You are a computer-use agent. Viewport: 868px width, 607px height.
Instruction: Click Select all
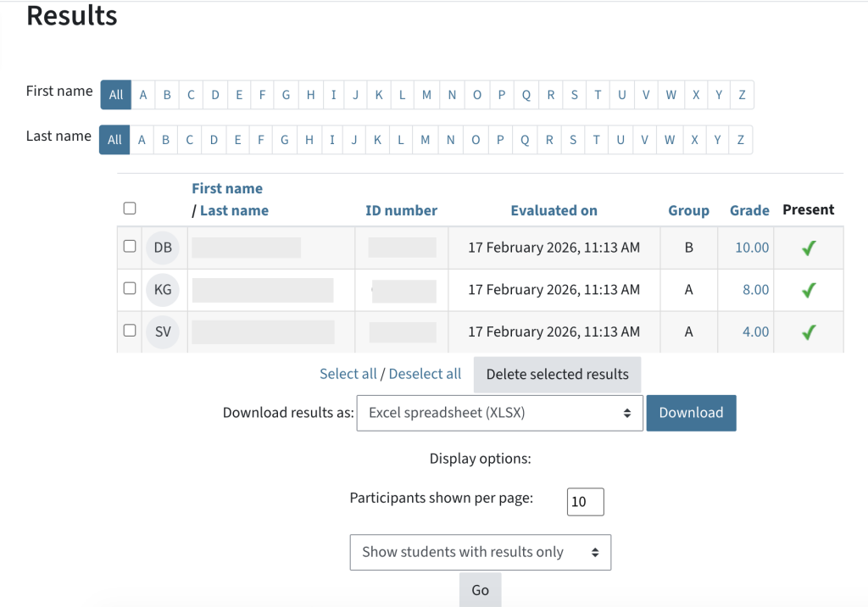pyautogui.click(x=348, y=373)
